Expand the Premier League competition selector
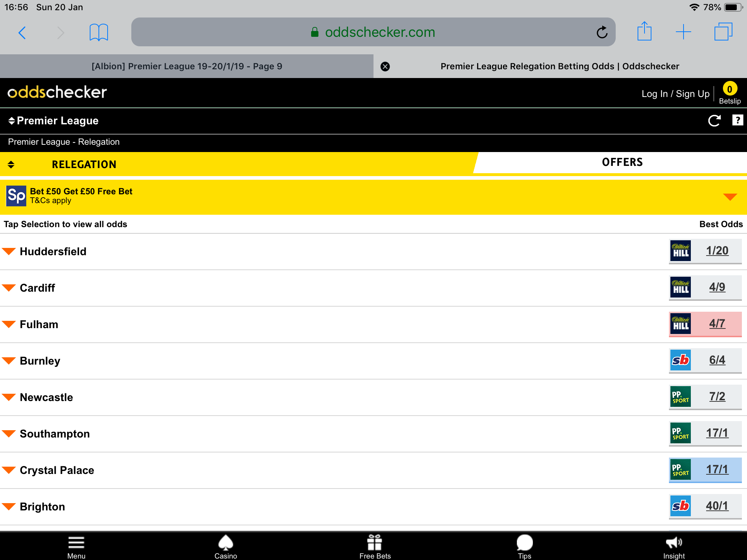This screenshot has height=560, width=747. (x=53, y=121)
